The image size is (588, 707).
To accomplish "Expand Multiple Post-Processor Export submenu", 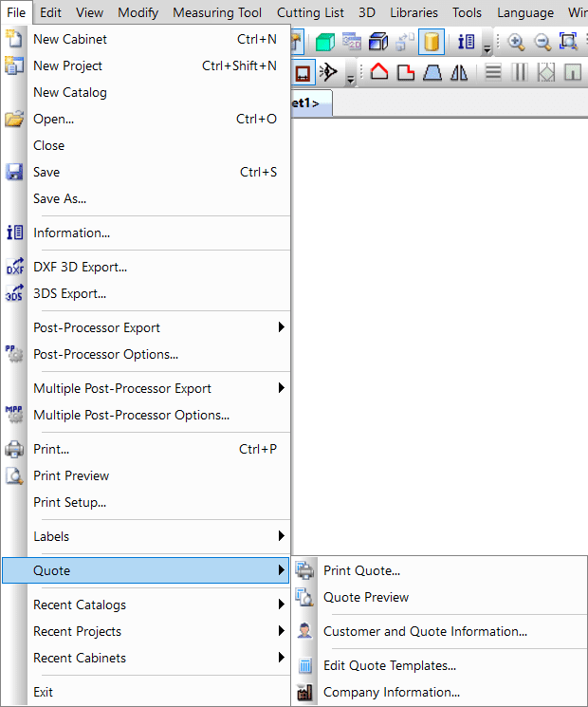I will 281,388.
